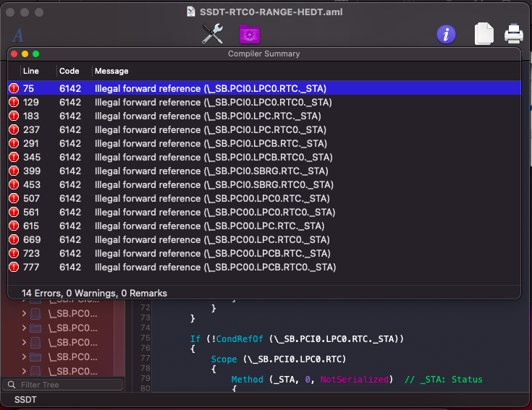Open the Fonts 'A' toolbar icon
532x410 pixels.
[18, 35]
